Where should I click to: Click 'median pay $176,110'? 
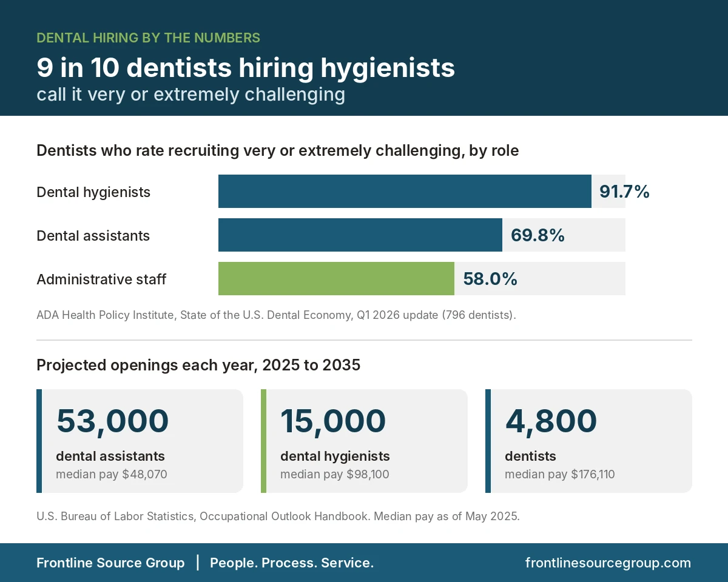click(559, 474)
